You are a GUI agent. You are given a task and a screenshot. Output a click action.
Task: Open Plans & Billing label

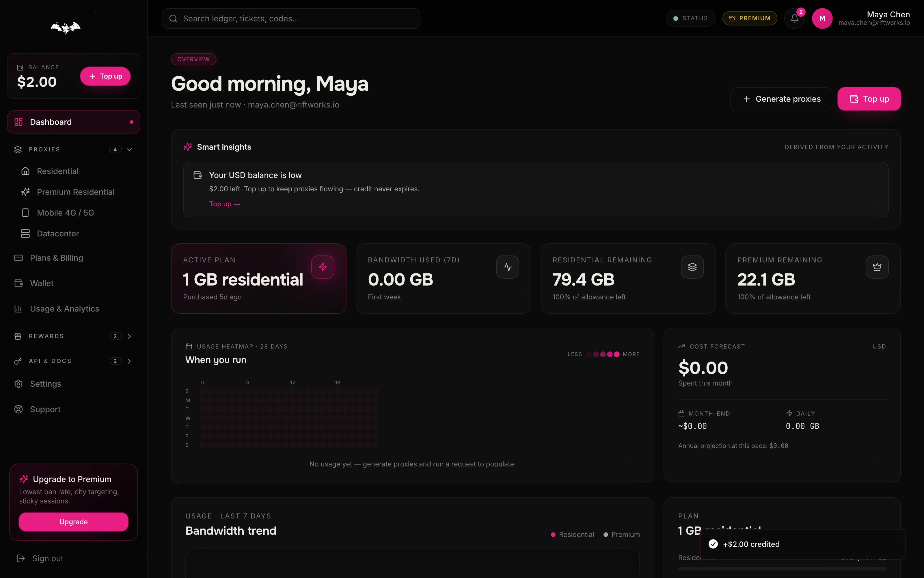coord(57,258)
